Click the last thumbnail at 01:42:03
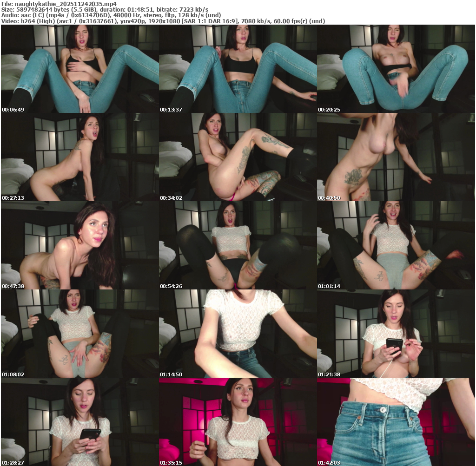The image size is (476, 466). [396, 422]
